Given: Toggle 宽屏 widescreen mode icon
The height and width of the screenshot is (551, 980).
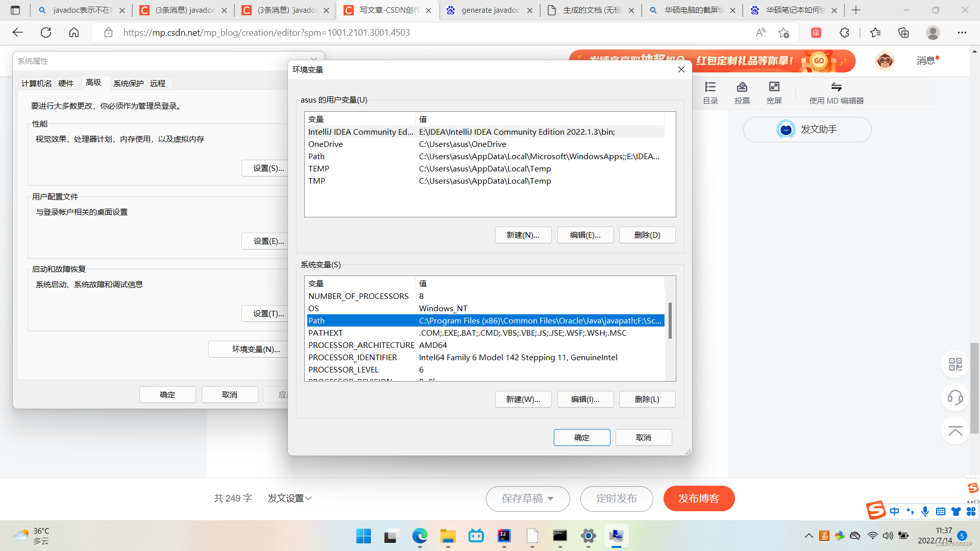Looking at the screenshot, I should click(774, 87).
